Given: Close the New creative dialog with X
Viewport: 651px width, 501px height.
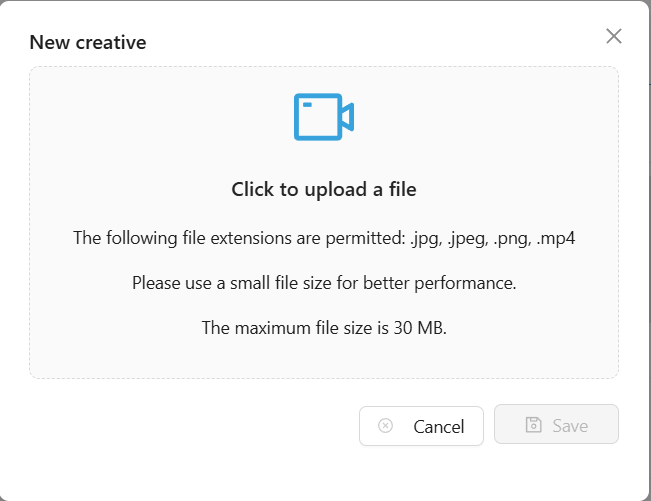Looking at the screenshot, I should 614,37.
